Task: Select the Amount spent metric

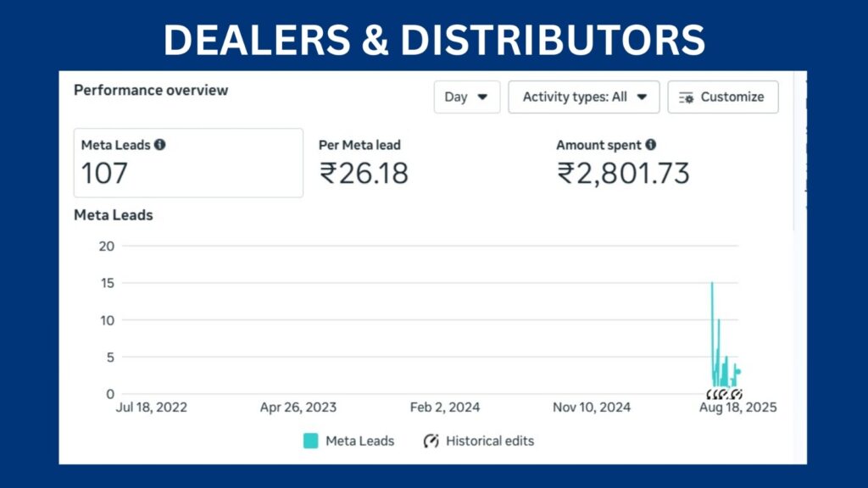Action: point(623,163)
